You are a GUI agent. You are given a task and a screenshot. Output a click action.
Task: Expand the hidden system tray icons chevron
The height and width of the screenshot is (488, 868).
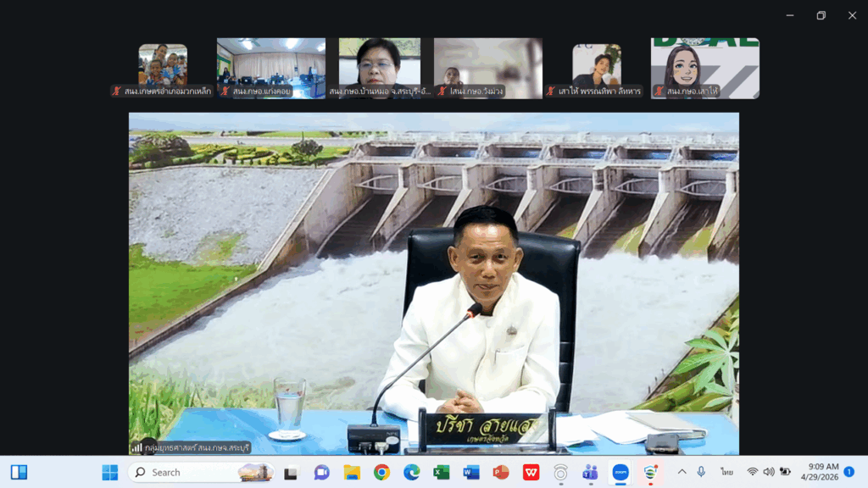coord(682,472)
